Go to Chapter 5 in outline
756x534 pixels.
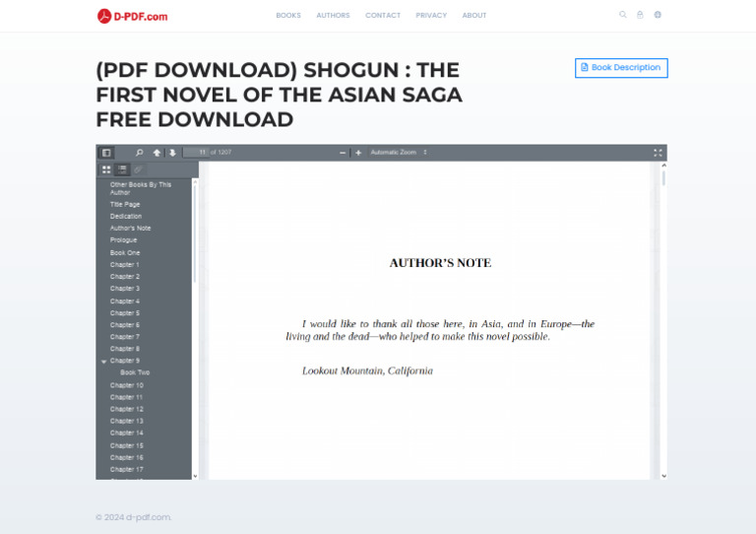pyautogui.click(x=124, y=312)
